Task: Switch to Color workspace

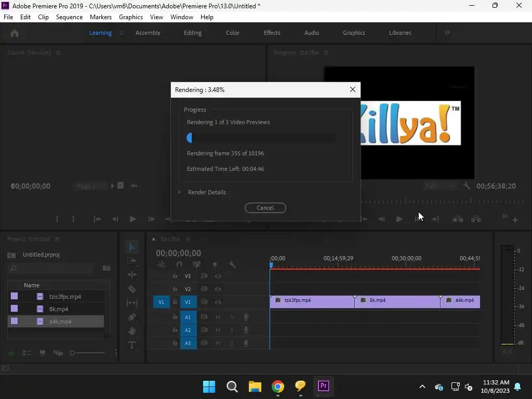Action: [x=233, y=33]
